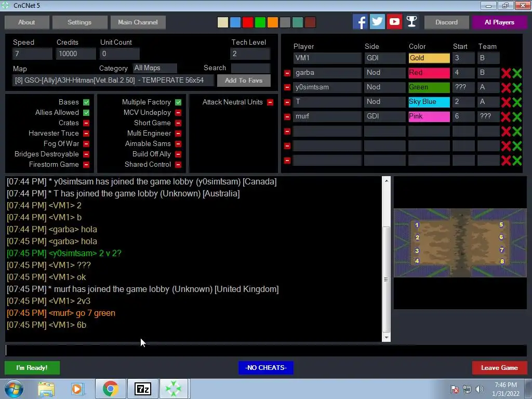Enable the Crates option
The width and height of the screenshot is (532, 399).
point(86,123)
